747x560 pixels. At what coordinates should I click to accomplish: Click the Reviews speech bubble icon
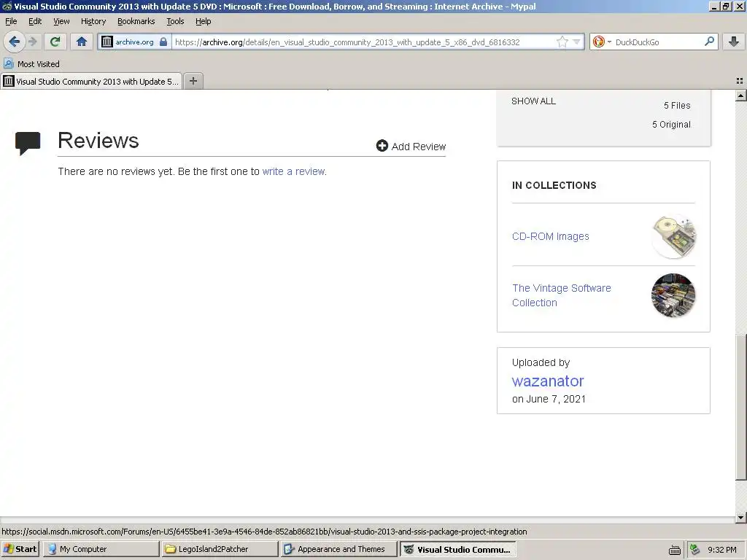(28, 143)
